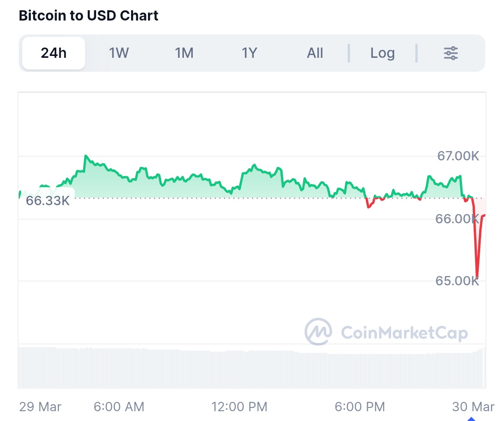Click the 67.00K y-axis label
Screen dimensions: 504x421
pos(458,156)
